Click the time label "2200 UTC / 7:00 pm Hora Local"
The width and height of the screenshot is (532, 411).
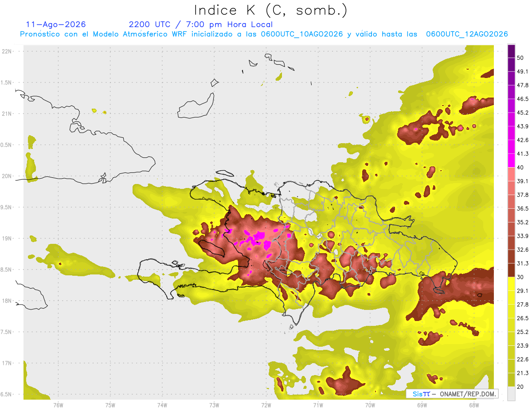coord(200,24)
